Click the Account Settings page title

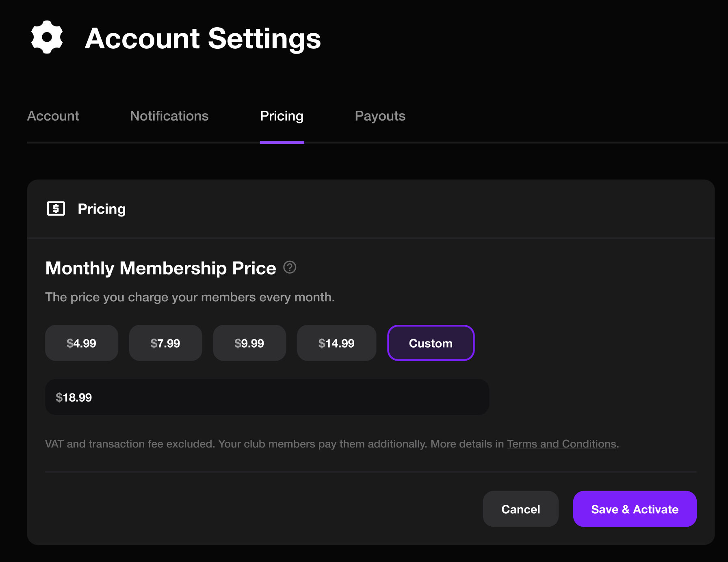[203, 39]
